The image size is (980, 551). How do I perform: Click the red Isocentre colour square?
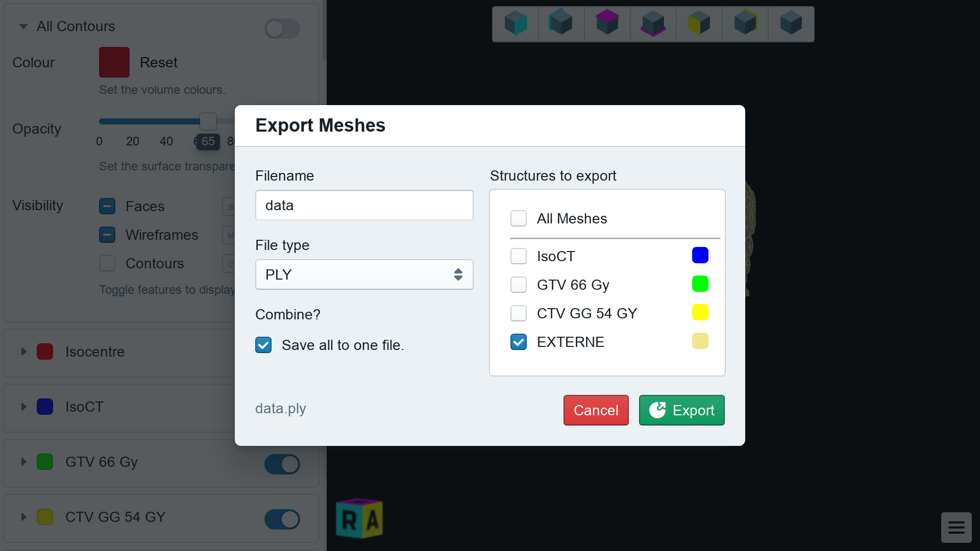(45, 352)
